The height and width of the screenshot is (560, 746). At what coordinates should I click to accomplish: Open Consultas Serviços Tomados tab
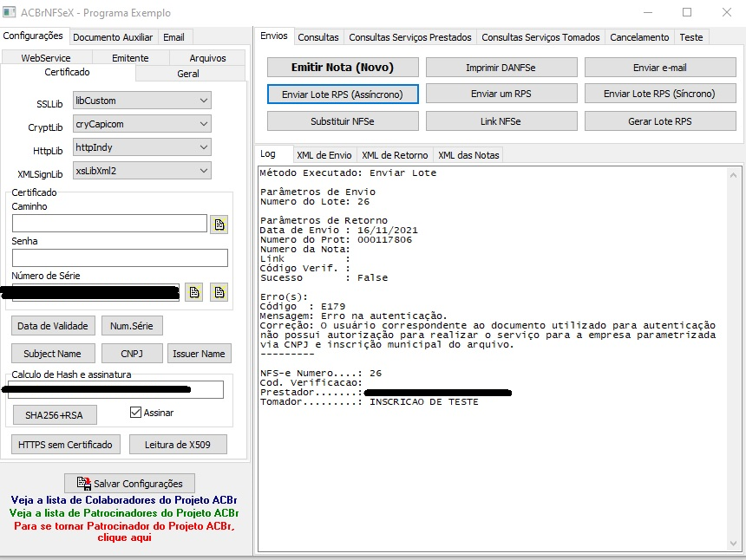(540, 37)
